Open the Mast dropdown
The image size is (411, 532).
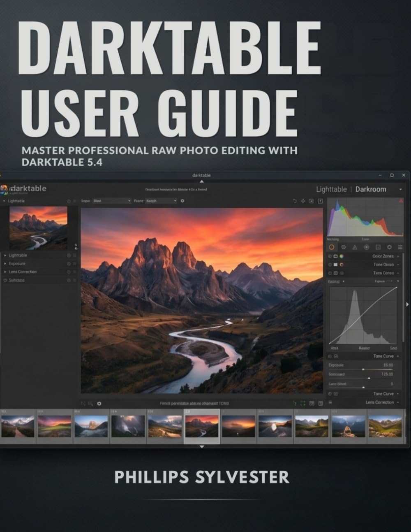111,201
